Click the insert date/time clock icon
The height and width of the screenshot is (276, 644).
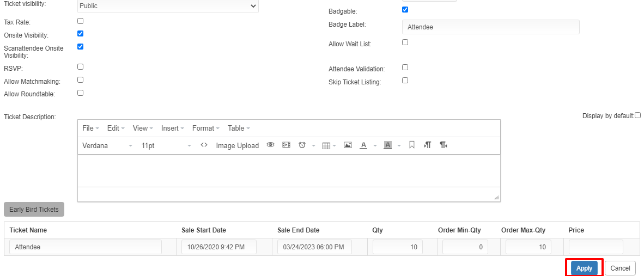[x=302, y=145]
